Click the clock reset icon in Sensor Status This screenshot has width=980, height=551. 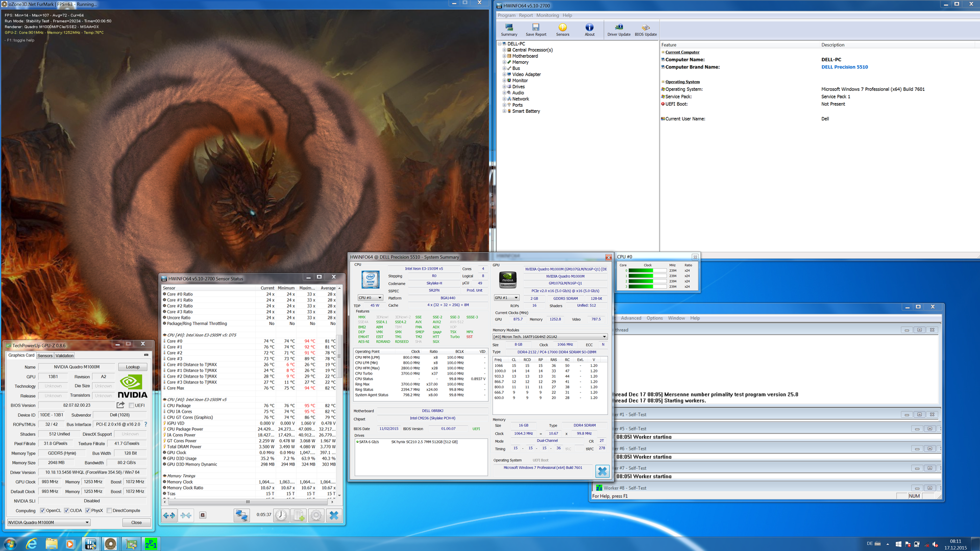[281, 515]
